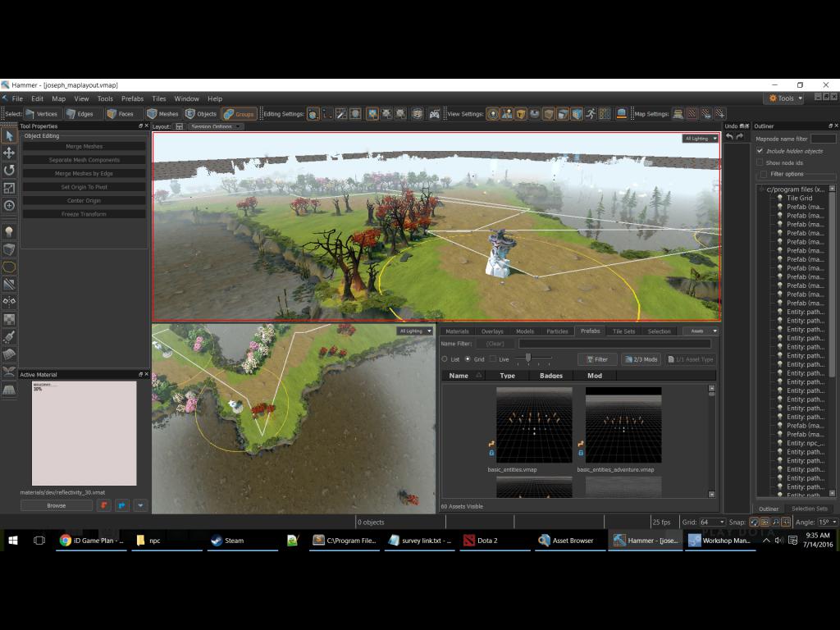Open the Prefabs menu
The width and height of the screenshot is (840, 630).
pos(132,98)
